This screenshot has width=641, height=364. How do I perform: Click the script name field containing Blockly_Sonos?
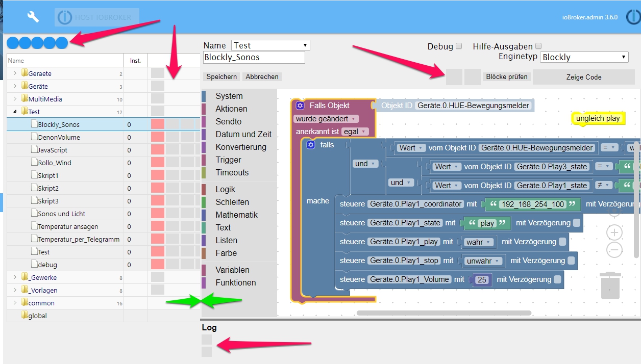click(254, 57)
